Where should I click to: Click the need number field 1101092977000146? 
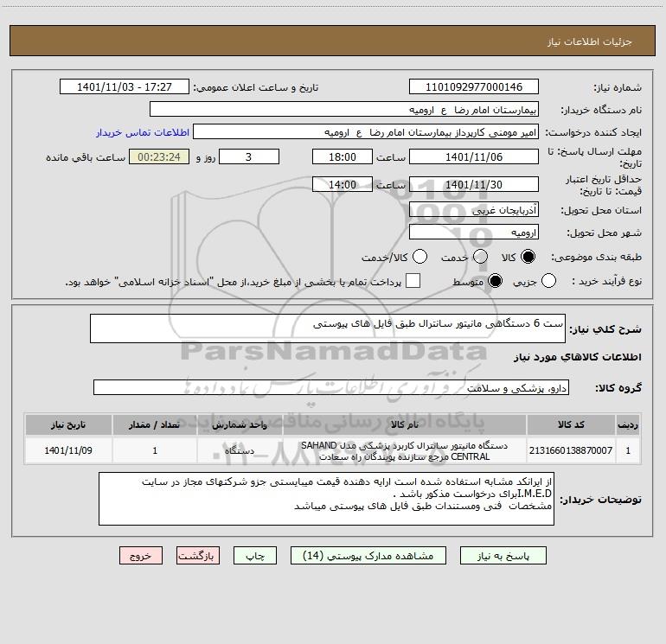[x=474, y=87]
